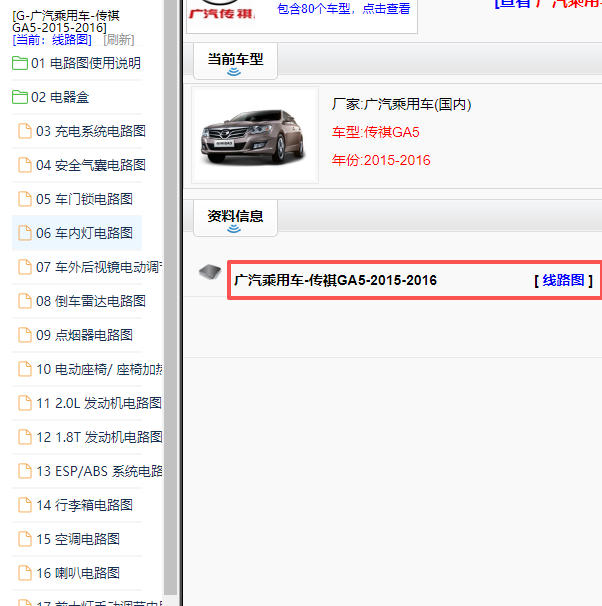The image size is (602, 606).
Task: Click document icon beside 11 2.0L 发动机电路图
Action: point(25,403)
